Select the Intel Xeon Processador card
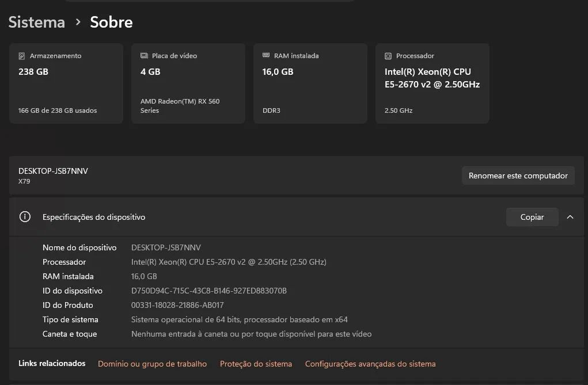 [x=433, y=83]
